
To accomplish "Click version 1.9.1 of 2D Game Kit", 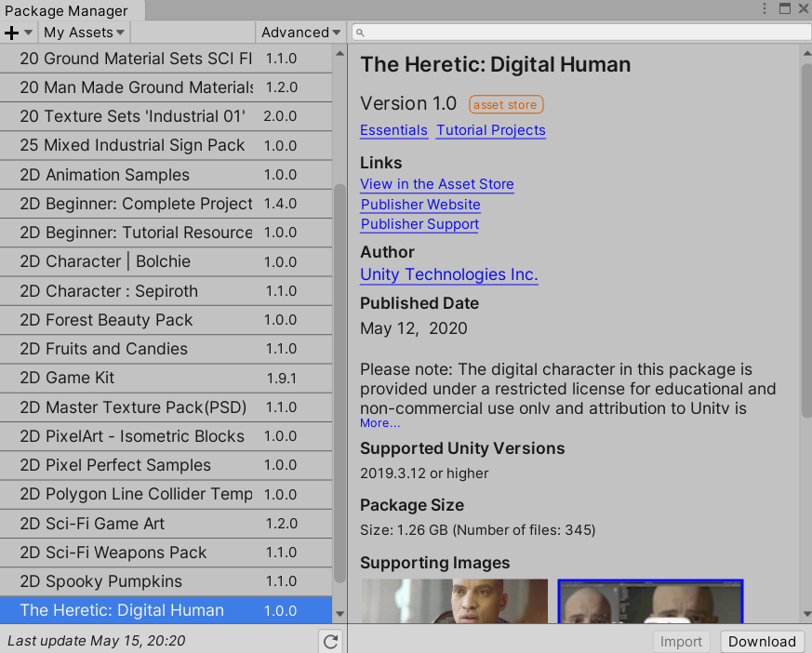I will pos(281,379).
